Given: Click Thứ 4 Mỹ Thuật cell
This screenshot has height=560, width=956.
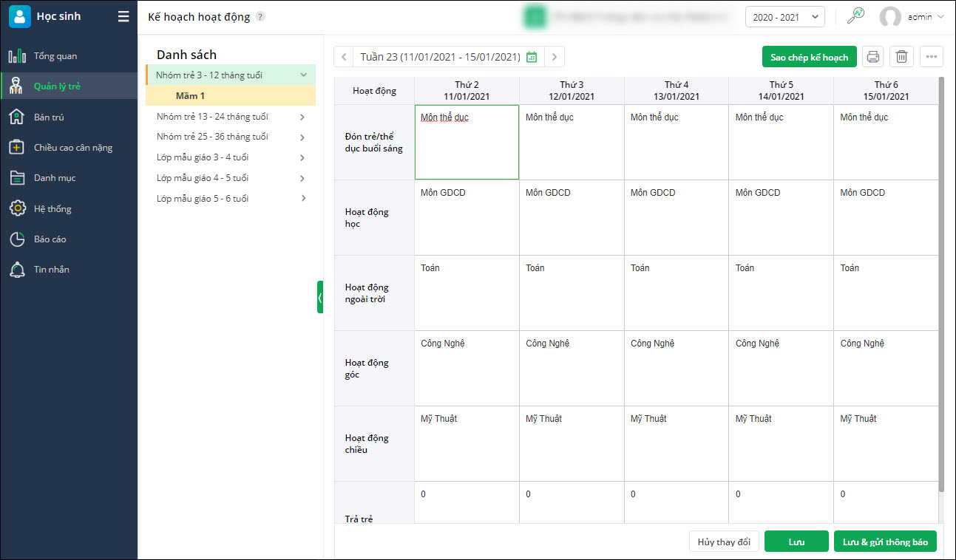Looking at the screenshot, I should pyautogui.click(x=677, y=444).
